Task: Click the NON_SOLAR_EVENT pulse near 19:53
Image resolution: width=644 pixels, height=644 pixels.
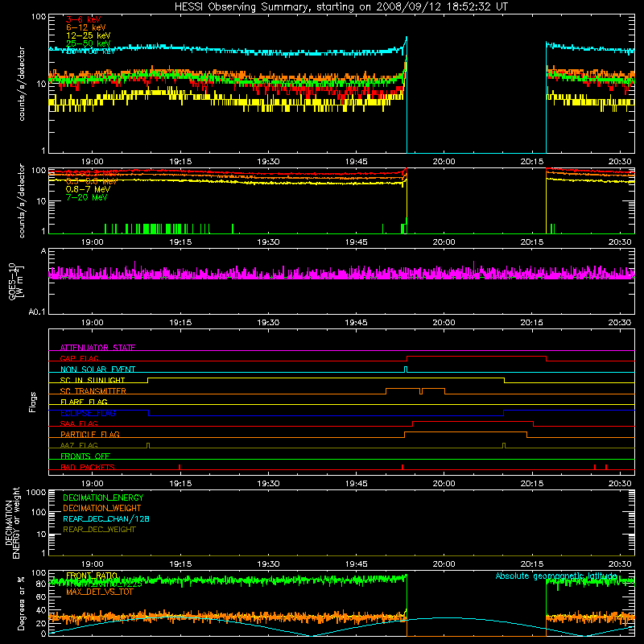Action: [x=406, y=369]
